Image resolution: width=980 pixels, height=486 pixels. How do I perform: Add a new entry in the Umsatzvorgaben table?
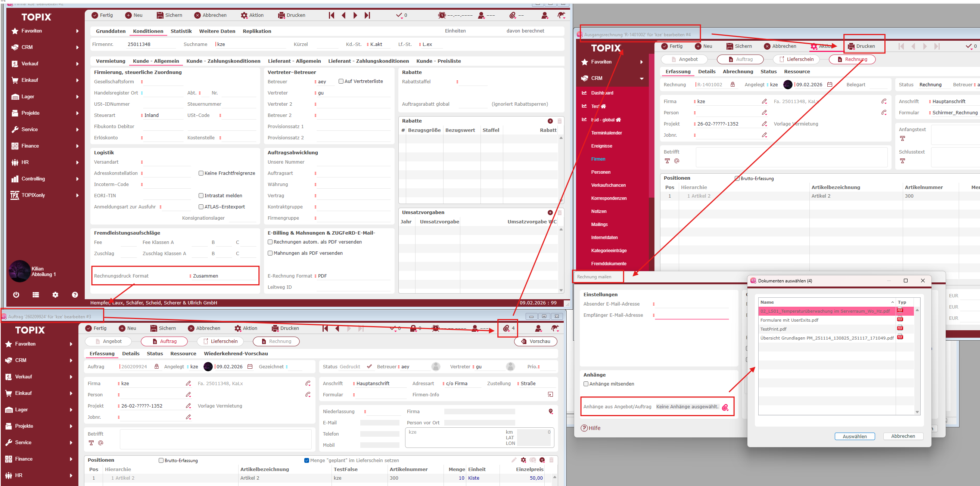click(x=550, y=212)
